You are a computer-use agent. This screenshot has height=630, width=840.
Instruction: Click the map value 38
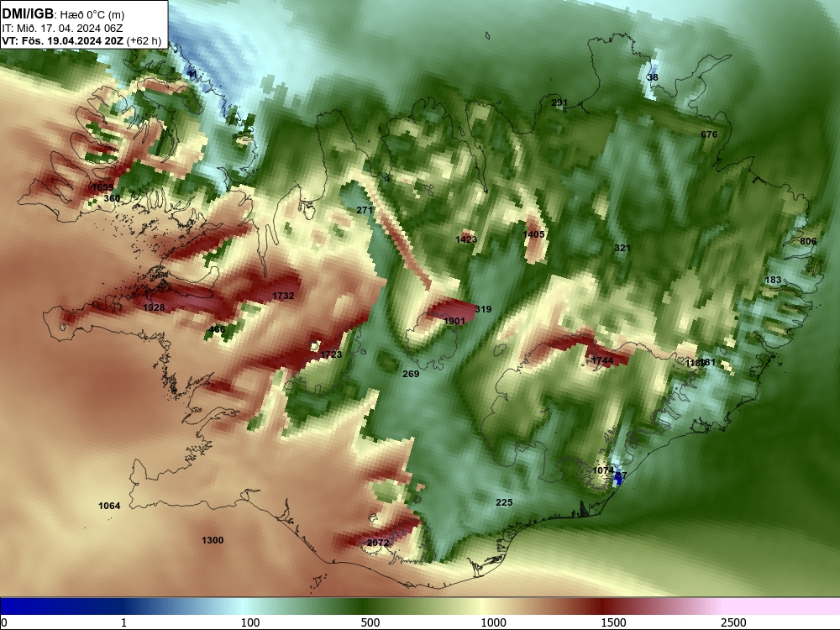[x=653, y=77]
